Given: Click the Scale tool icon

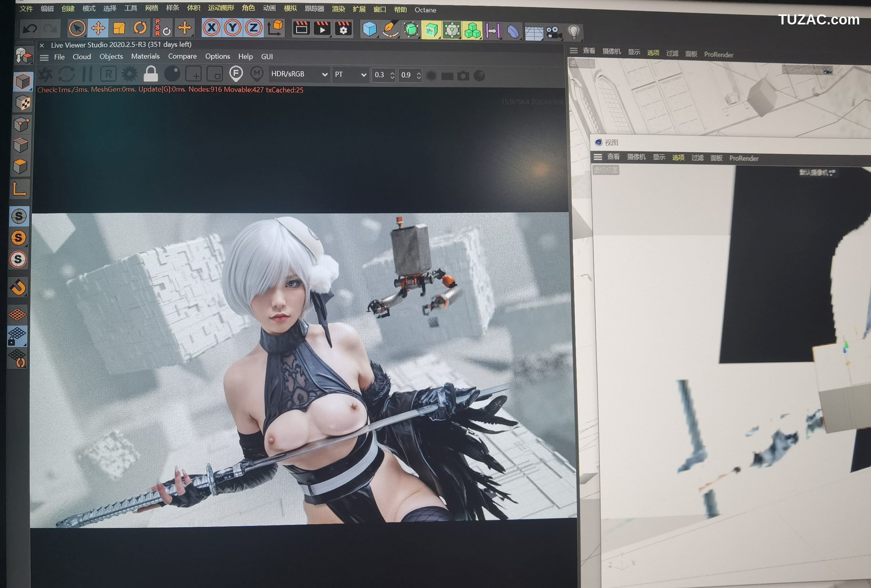Looking at the screenshot, I should [x=119, y=28].
